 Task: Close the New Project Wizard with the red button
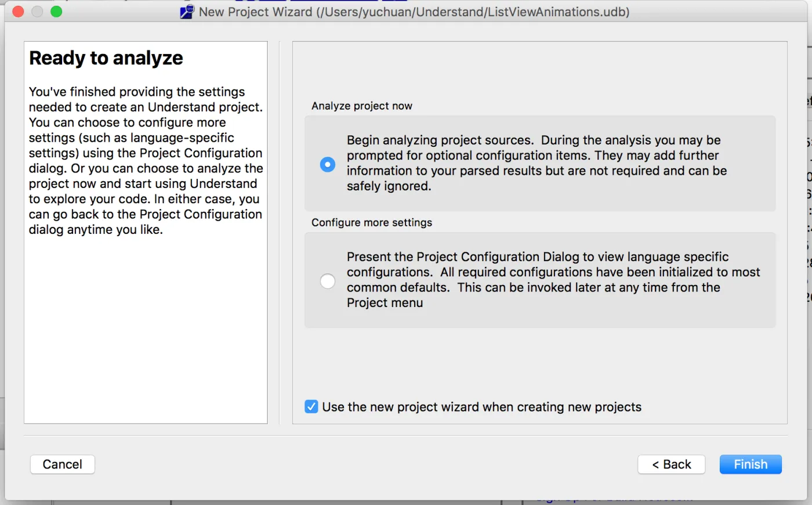point(18,12)
